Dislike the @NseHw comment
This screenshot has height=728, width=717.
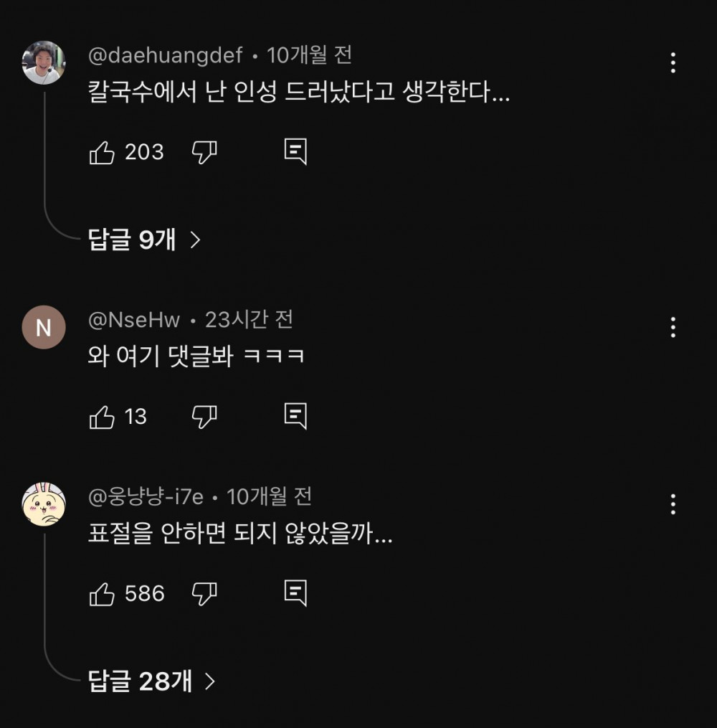pos(204,416)
